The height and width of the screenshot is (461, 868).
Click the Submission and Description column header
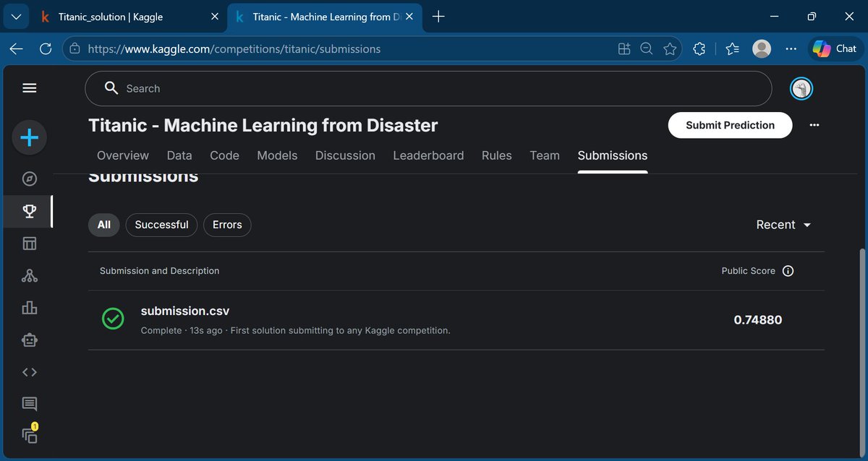(159, 271)
